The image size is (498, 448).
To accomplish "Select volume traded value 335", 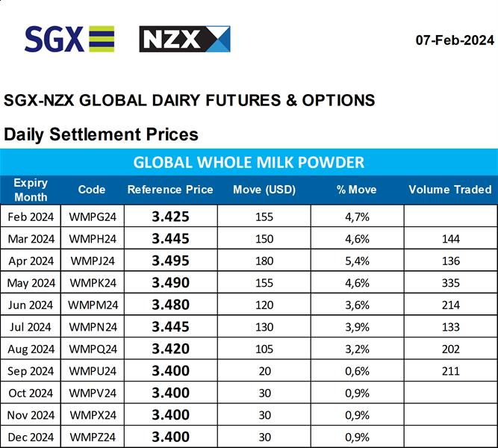I will point(450,283).
